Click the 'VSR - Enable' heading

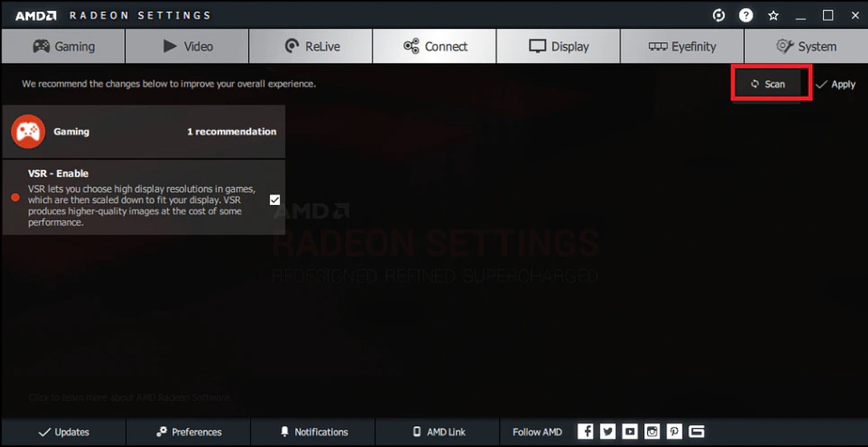pos(58,173)
